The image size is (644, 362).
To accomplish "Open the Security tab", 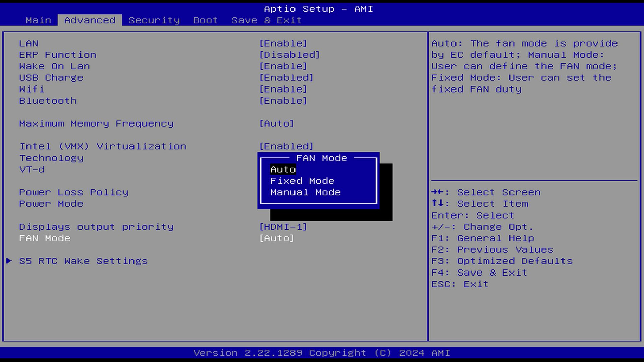I will [x=154, y=20].
